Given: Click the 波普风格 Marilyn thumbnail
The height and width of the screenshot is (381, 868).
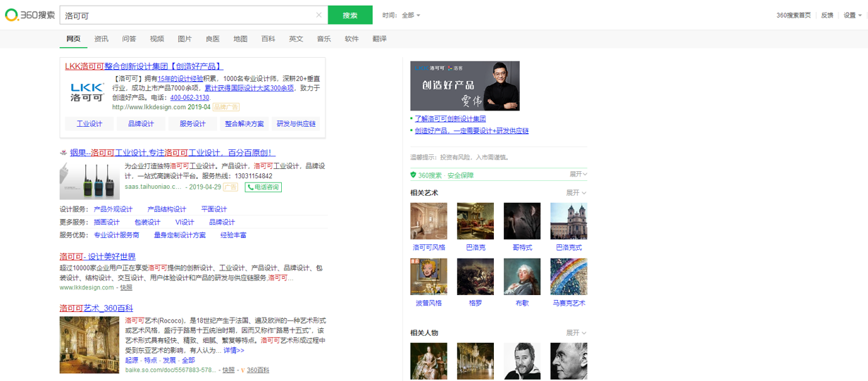Looking at the screenshot, I should tap(429, 277).
